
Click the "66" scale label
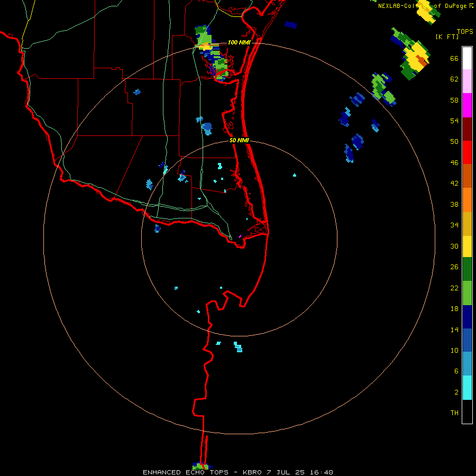(454, 59)
